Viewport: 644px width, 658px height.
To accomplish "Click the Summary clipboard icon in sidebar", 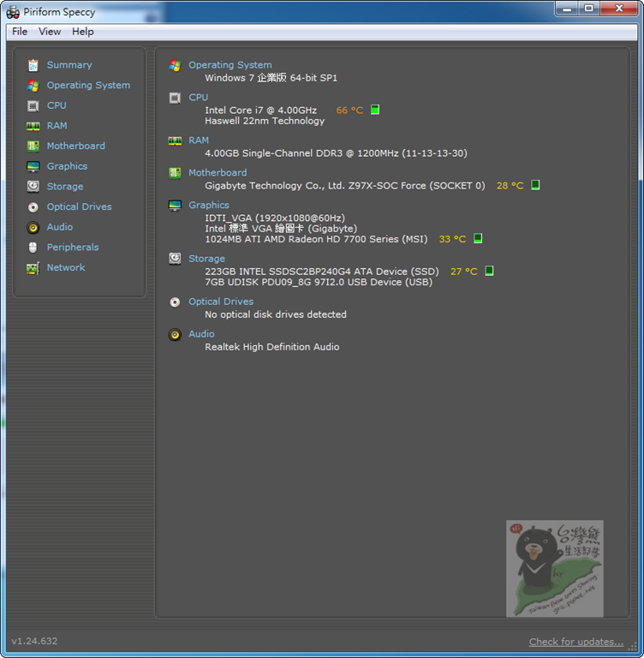I will pyautogui.click(x=33, y=65).
